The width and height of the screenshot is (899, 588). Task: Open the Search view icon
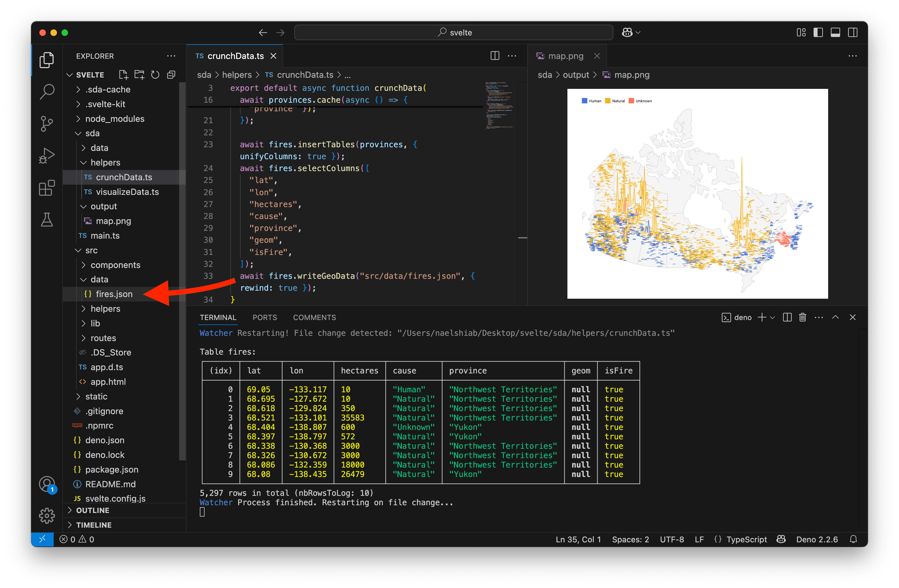[x=47, y=92]
